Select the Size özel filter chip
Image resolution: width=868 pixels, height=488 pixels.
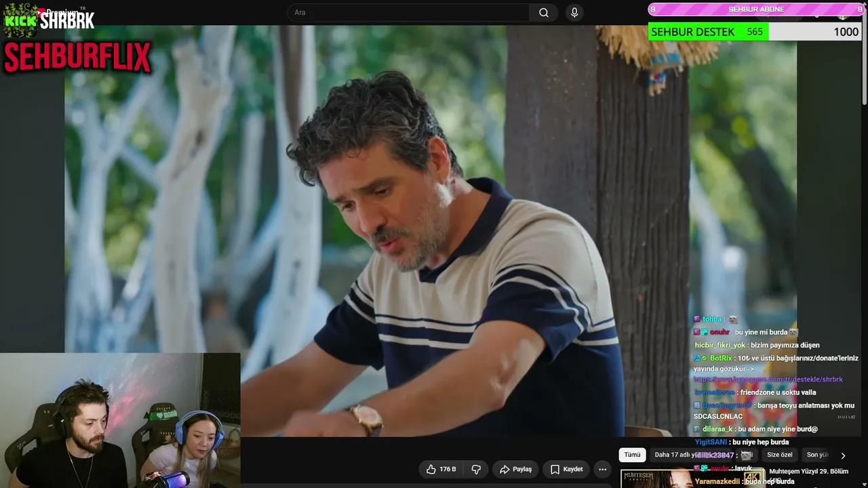[780, 455]
